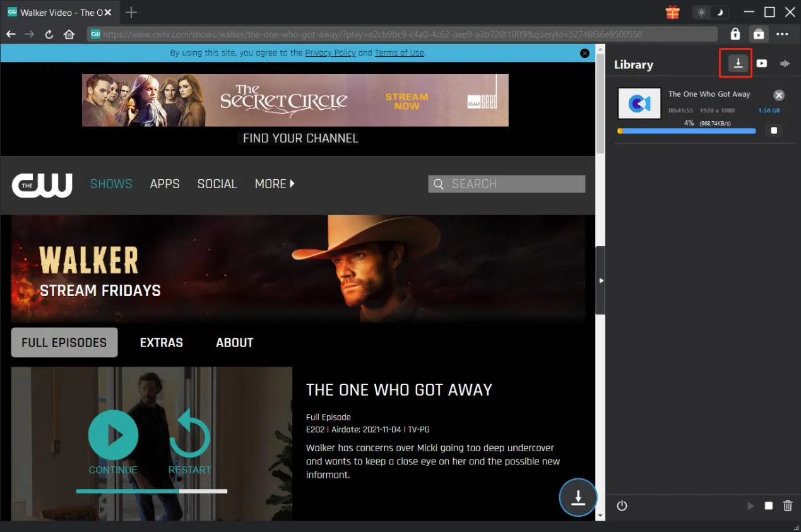
Task: Toggle the light/dark theme switch
Action: pos(710,12)
